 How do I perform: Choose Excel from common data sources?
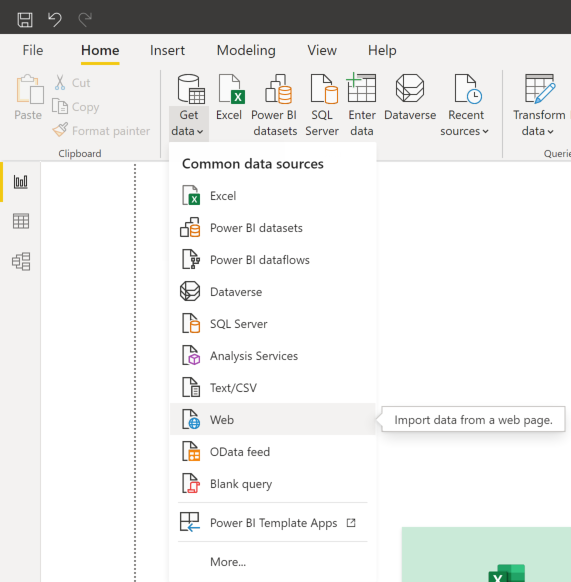[x=273, y=196]
